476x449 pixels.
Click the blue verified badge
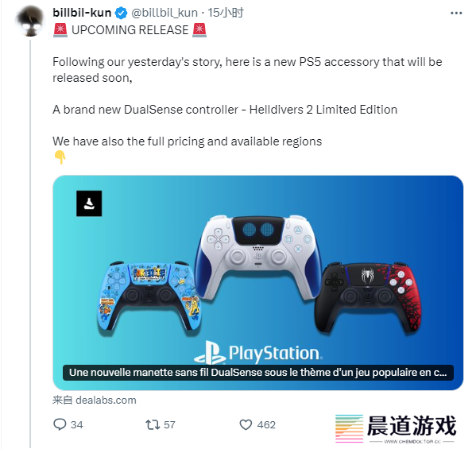[122, 13]
